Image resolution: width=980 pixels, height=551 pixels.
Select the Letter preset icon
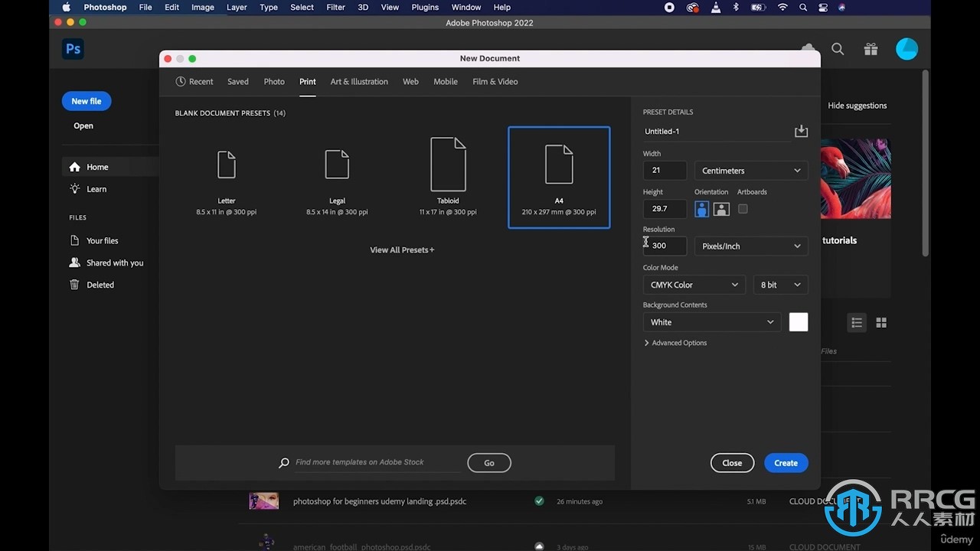click(x=227, y=165)
